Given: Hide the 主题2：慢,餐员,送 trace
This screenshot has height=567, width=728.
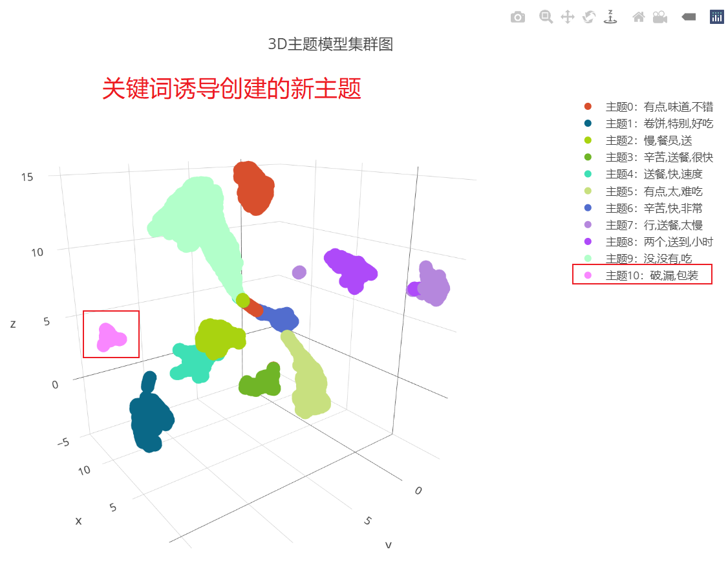Looking at the screenshot, I should 638,140.
